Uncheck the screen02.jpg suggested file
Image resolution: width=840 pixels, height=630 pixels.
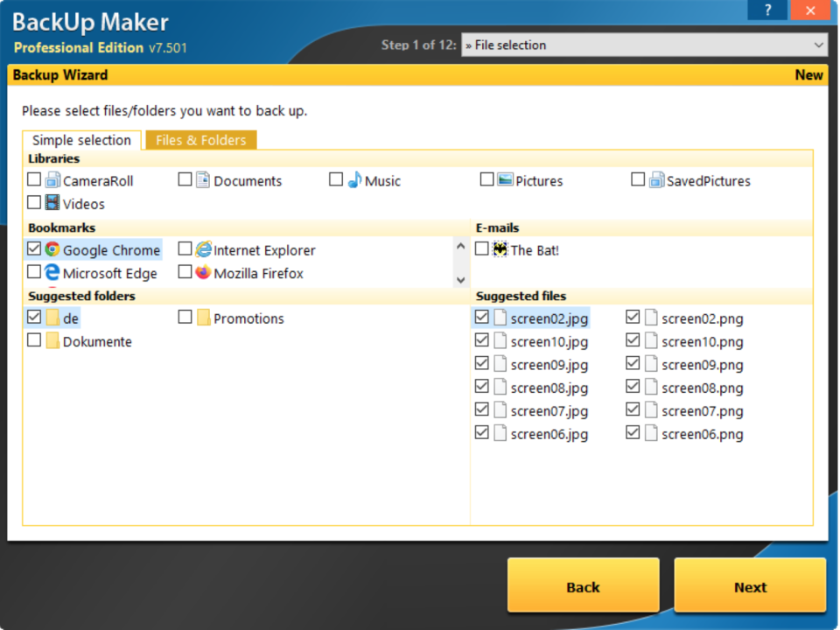pos(482,317)
